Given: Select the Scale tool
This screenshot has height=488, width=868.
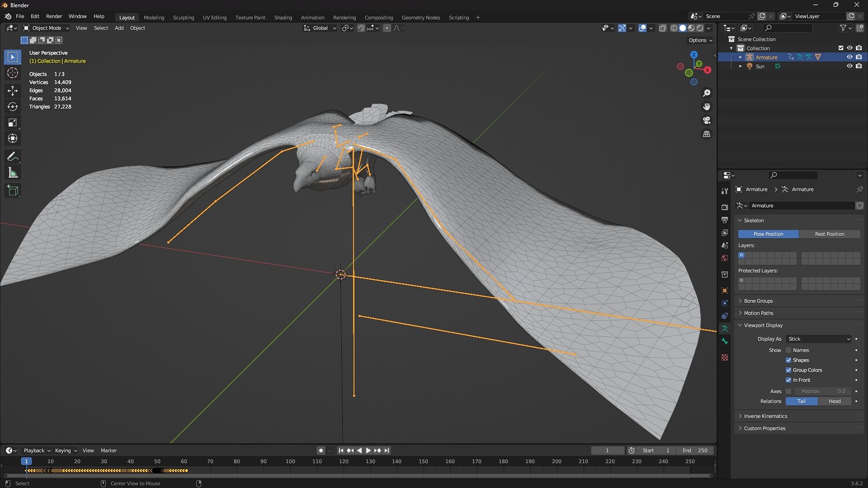Looking at the screenshot, I should (x=13, y=123).
